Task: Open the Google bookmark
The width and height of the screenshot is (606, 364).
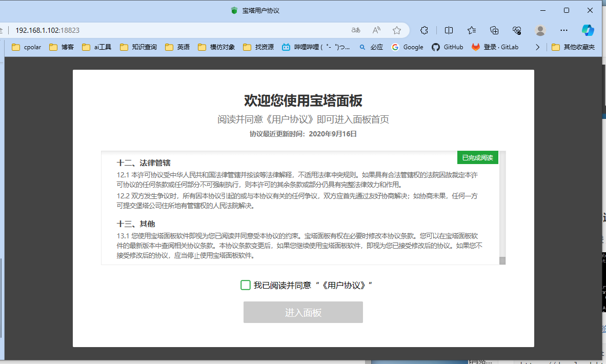Action: click(408, 47)
